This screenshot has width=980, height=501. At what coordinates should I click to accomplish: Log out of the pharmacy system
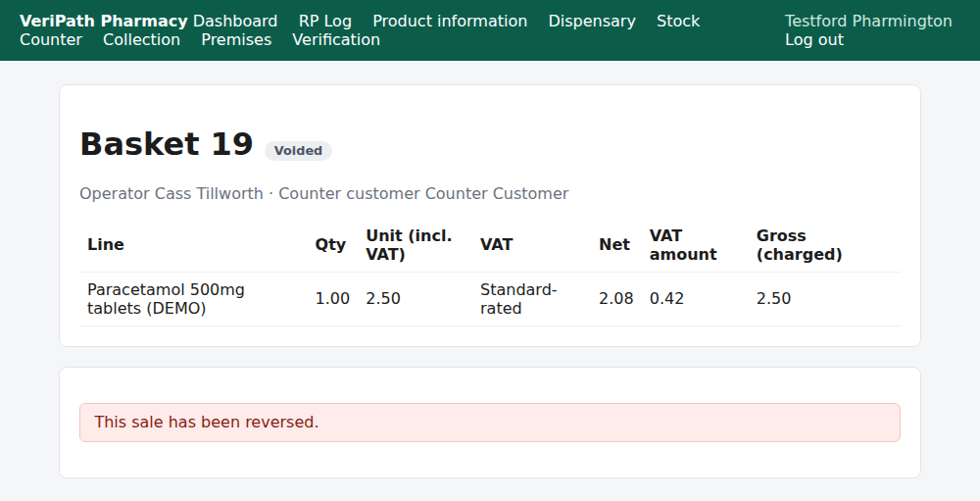[814, 40]
